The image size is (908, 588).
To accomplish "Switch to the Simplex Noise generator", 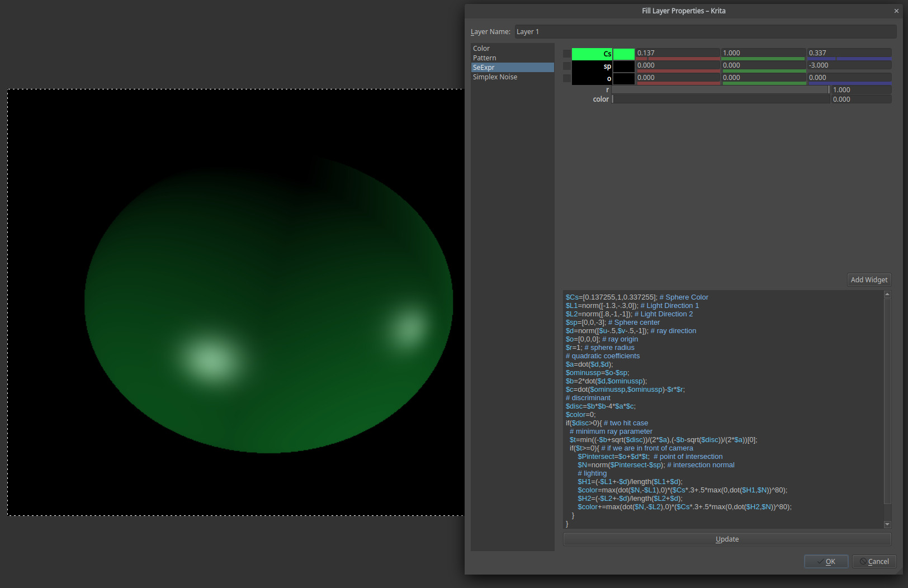I will (495, 77).
